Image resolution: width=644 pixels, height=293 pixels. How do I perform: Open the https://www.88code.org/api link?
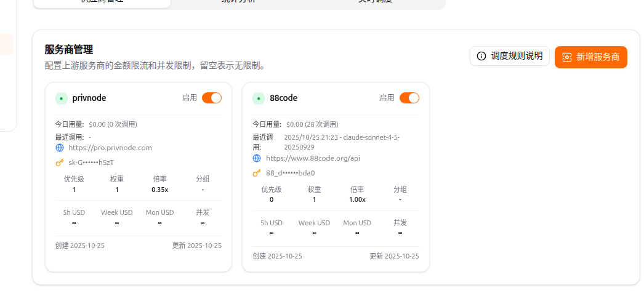[x=313, y=158]
